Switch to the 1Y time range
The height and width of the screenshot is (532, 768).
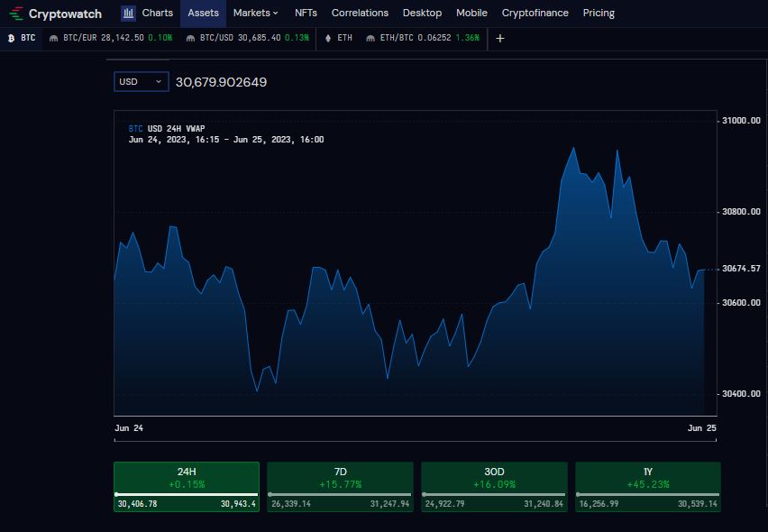point(648,486)
